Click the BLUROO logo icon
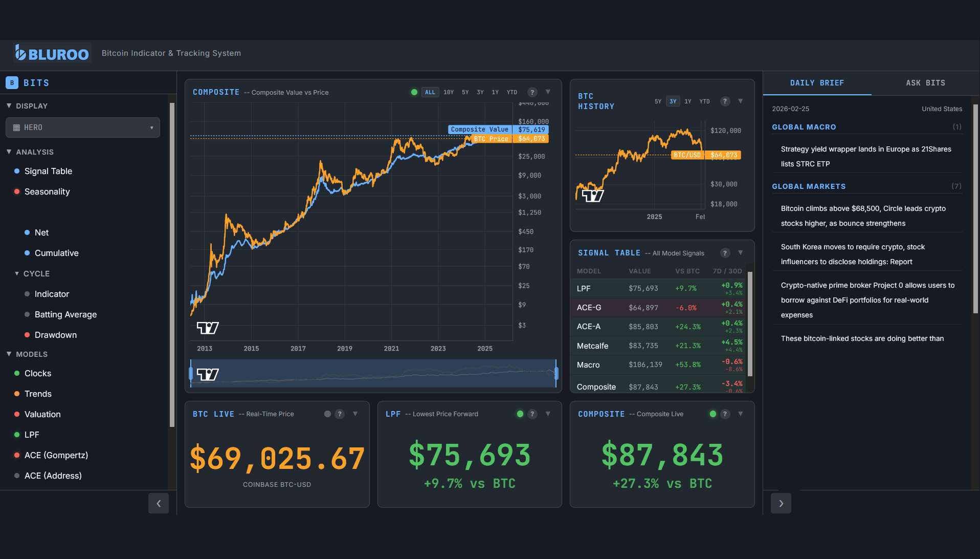 [20, 53]
